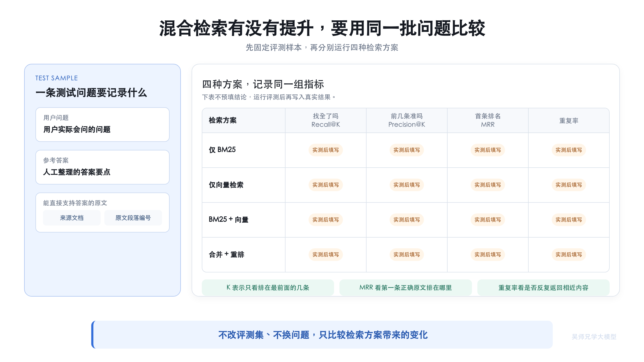
Task: Click the 不改评测集、不换问题 bottom banner
Action: [x=322, y=335]
